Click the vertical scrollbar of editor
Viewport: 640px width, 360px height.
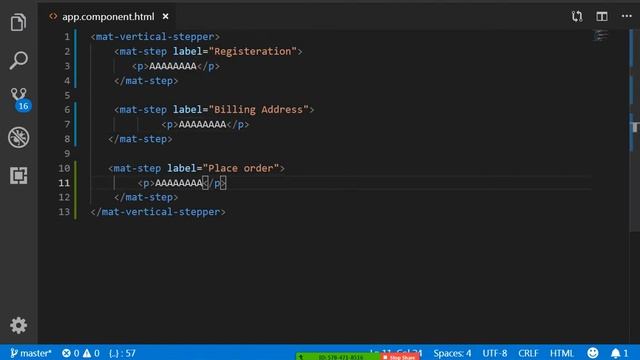[x=634, y=131]
